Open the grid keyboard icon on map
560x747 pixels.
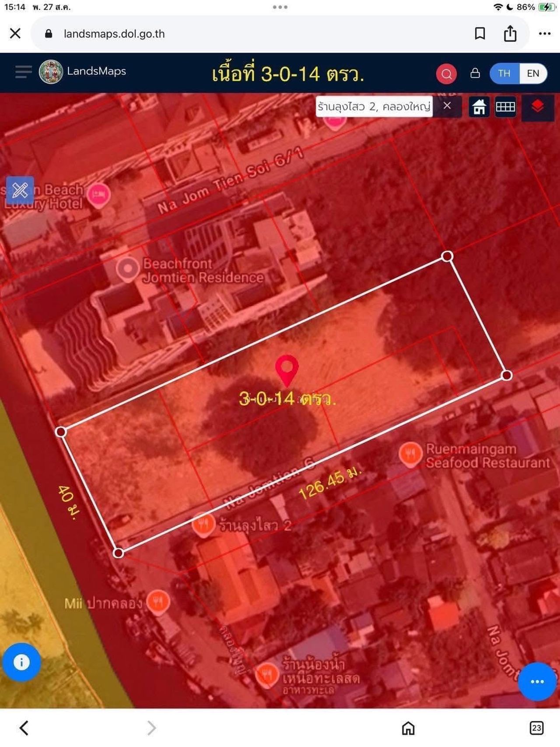pyautogui.click(x=505, y=107)
